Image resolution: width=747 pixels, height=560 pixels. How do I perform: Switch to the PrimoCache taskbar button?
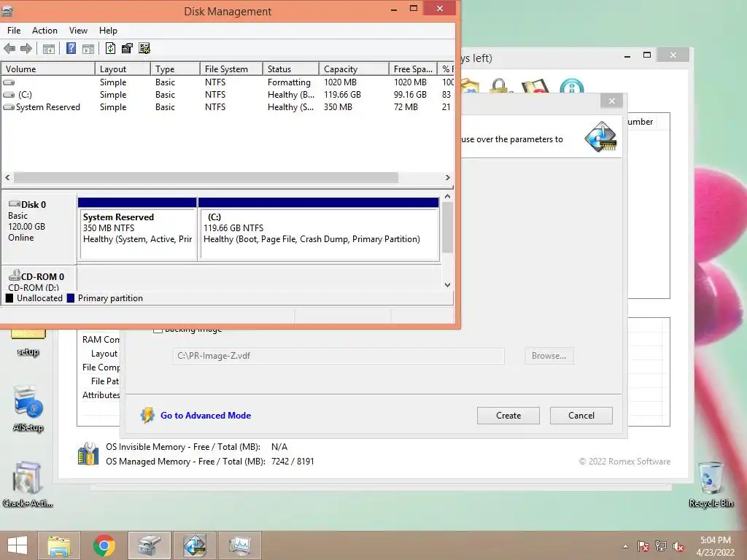point(195,545)
